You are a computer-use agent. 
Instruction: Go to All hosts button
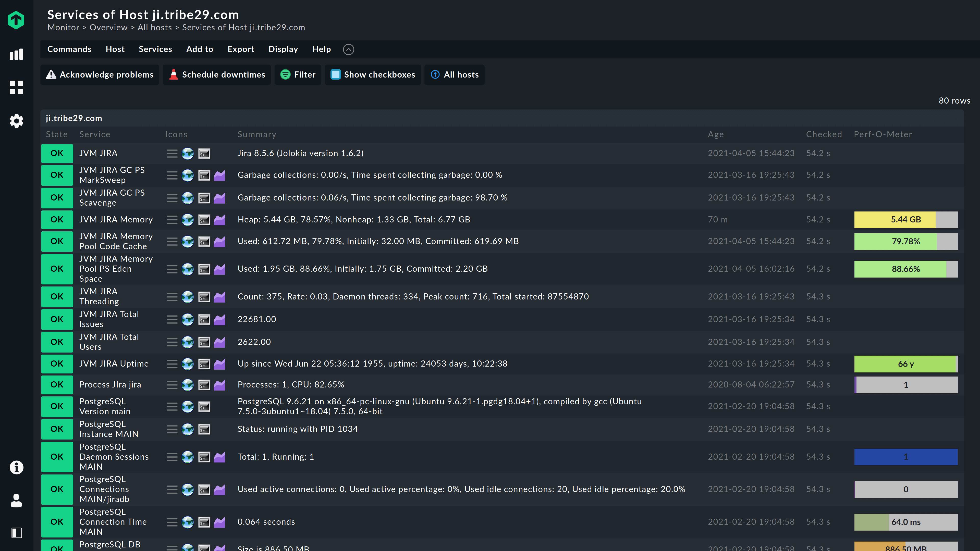(x=455, y=75)
